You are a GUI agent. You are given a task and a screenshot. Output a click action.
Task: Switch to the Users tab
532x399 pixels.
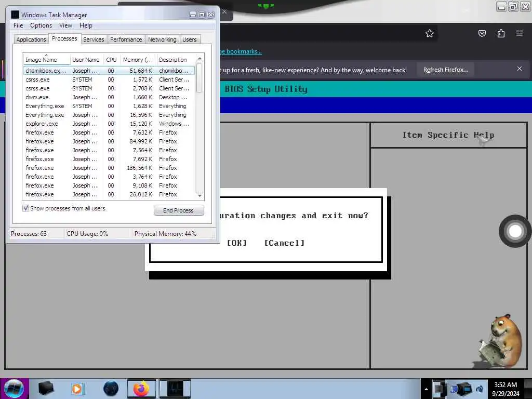(x=189, y=39)
